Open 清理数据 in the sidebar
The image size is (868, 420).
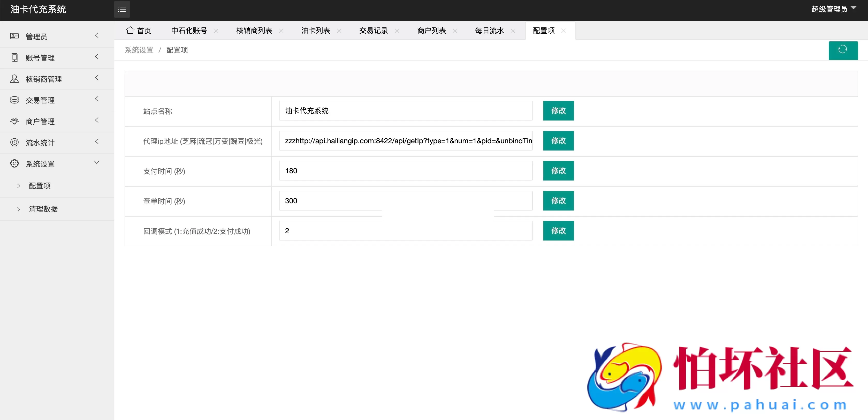click(x=44, y=209)
